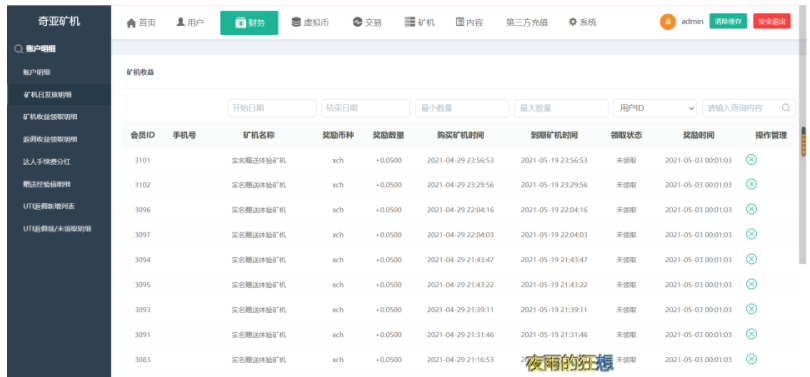Open the 矿机 miner menu
The image size is (810, 377).
coord(419,22)
